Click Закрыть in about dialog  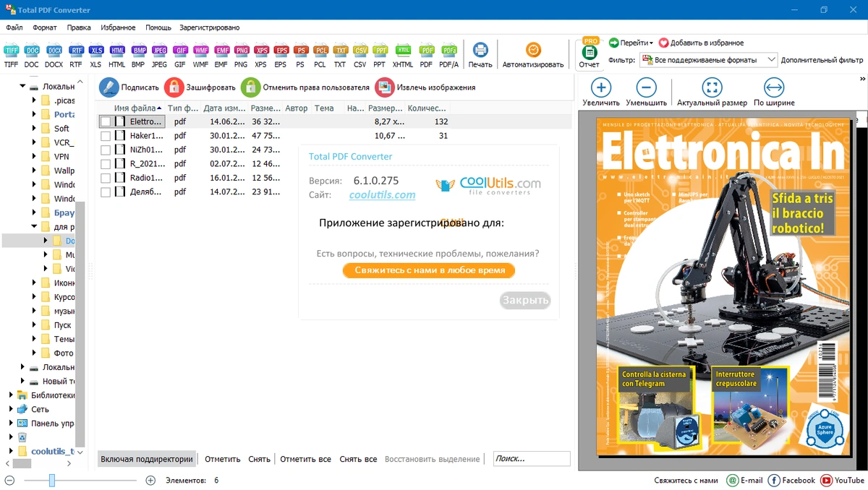(525, 301)
